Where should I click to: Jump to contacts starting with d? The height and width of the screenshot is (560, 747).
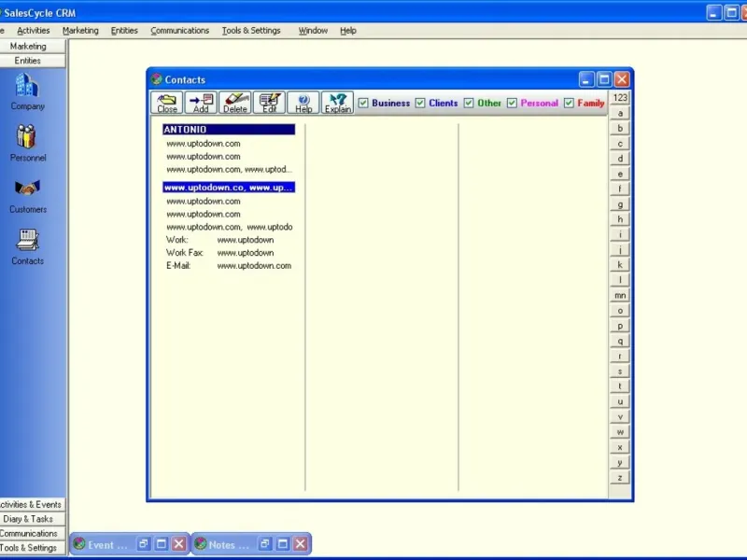click(620, 159)
